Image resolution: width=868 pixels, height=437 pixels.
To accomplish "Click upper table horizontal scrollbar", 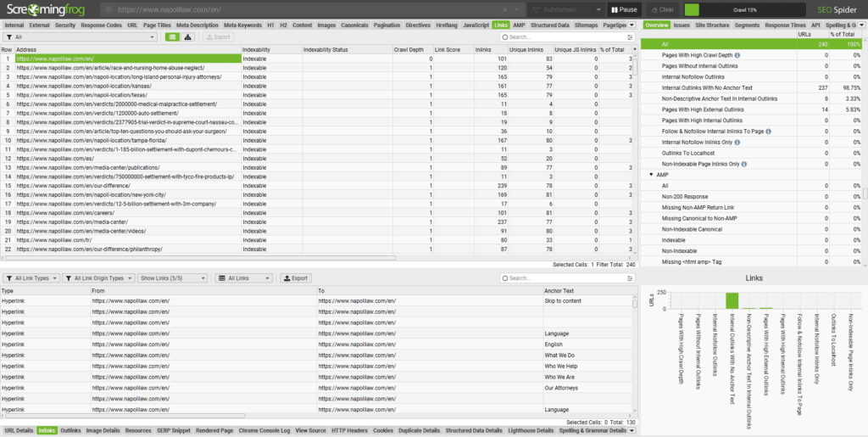I will coord(201,258).
